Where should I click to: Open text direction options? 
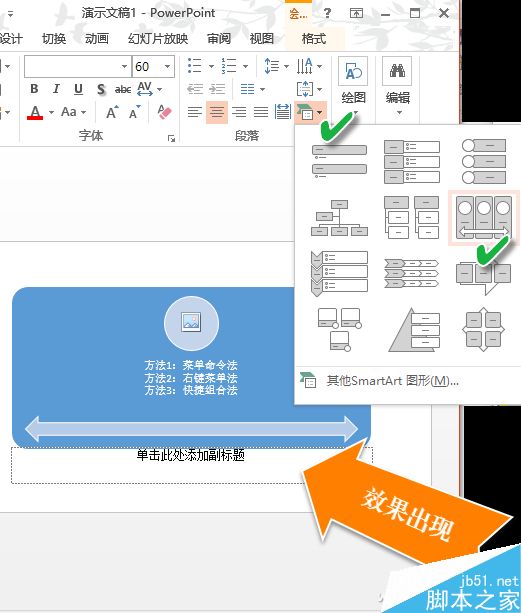[309, 66]
